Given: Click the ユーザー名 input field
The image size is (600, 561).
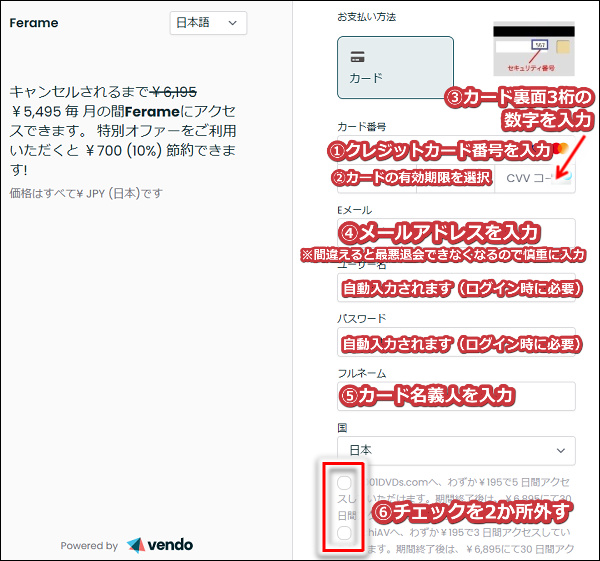Looking at the screenshot, I should [x=456, y=288].
